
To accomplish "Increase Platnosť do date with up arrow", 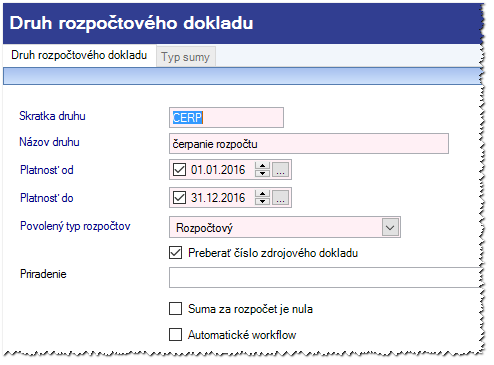I will (263, 194).
